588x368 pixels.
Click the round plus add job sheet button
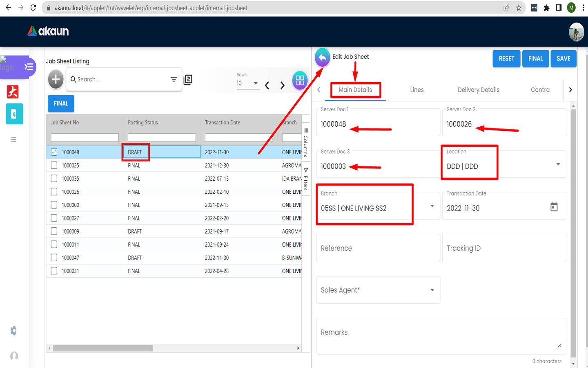(x=56, y=79)
